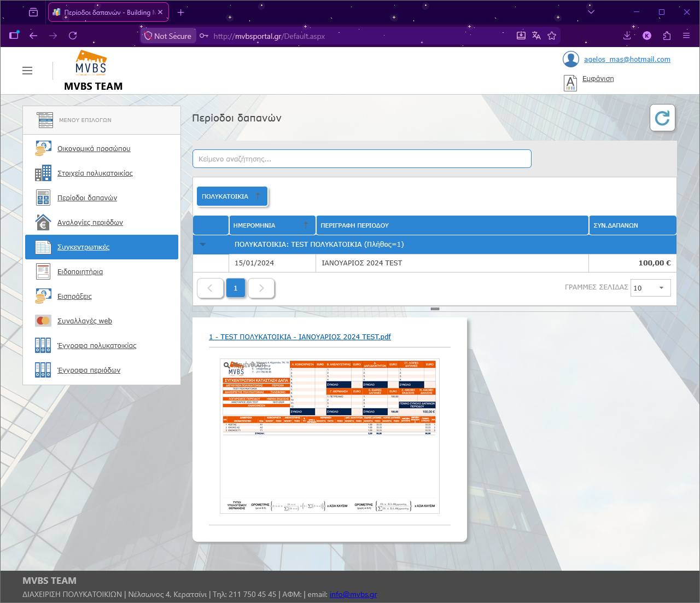
Task: Click the blue refresh icon button
Action: [662, 118]
